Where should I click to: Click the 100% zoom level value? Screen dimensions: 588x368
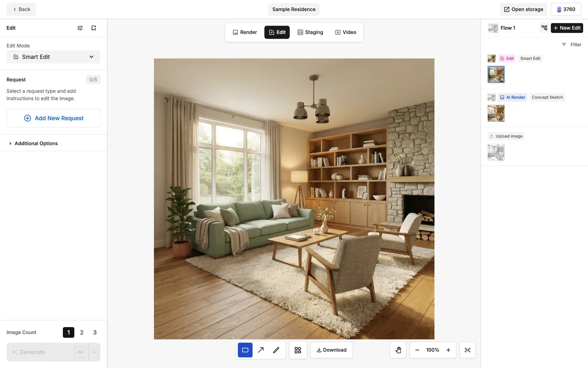point(433,350)
